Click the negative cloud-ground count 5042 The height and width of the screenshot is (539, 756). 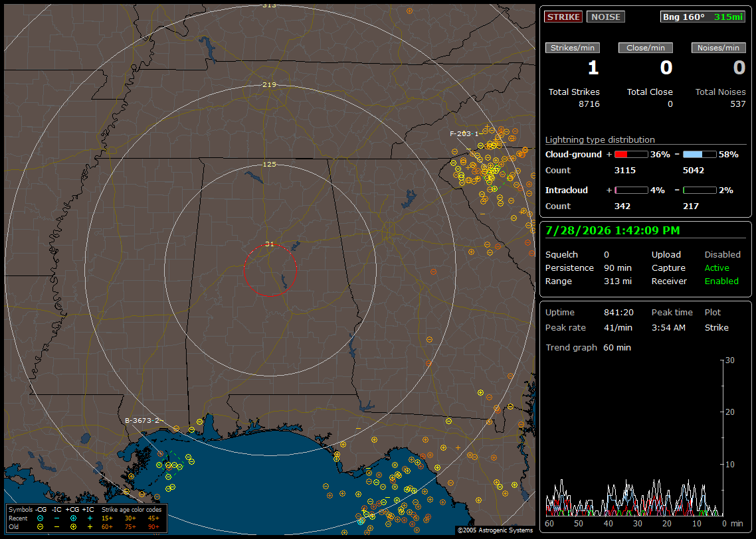pyautogui.click(x=694, y=171)
